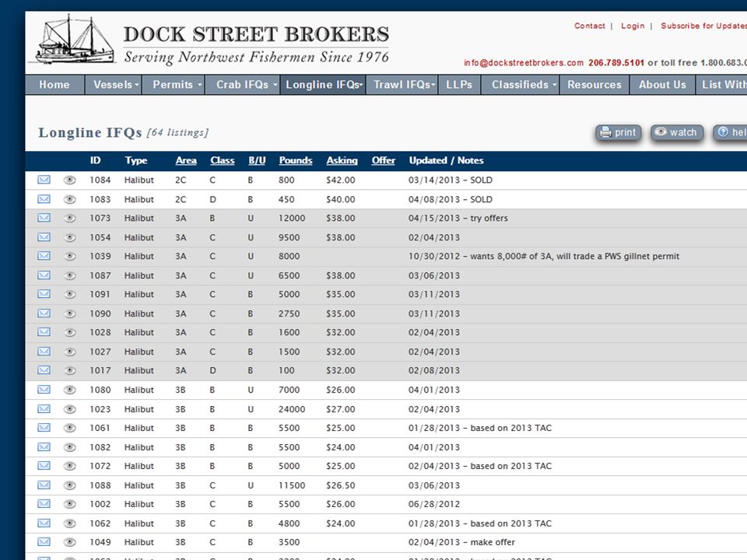Click envelope icon for listing 1088
The height and width of the screenshot is (560, 747).
(x=44, y=485)
